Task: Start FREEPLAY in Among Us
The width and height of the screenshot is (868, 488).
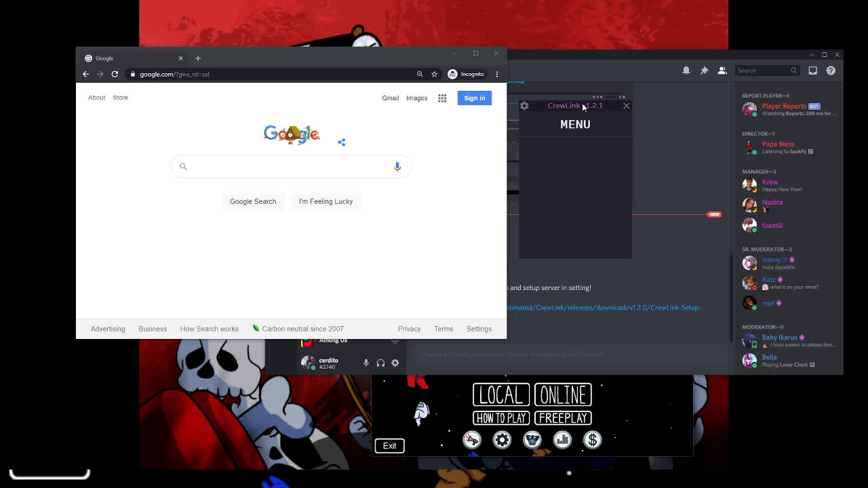Action: [x=563, y=418]
